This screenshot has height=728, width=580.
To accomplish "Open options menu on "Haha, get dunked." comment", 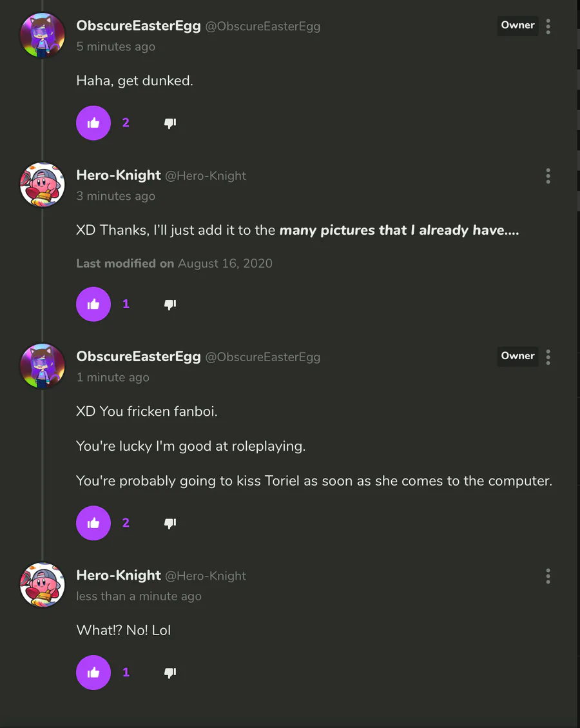I will tap(548, 26).
